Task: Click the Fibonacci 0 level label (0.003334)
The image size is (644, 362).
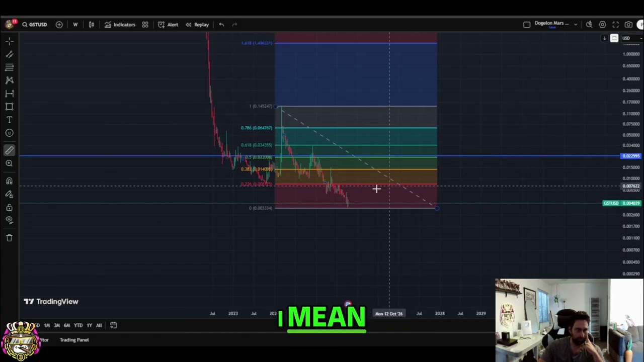Action: (261, 208)
